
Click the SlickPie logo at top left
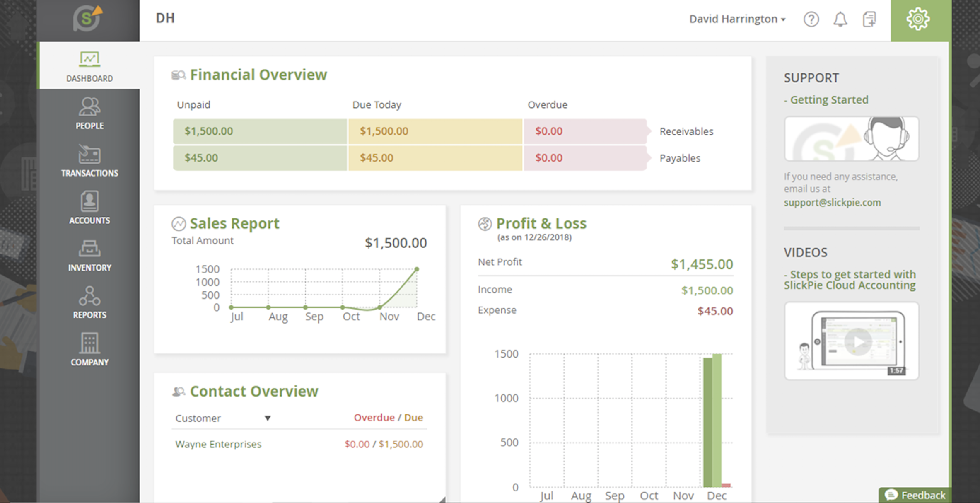(x=87, y=19)
